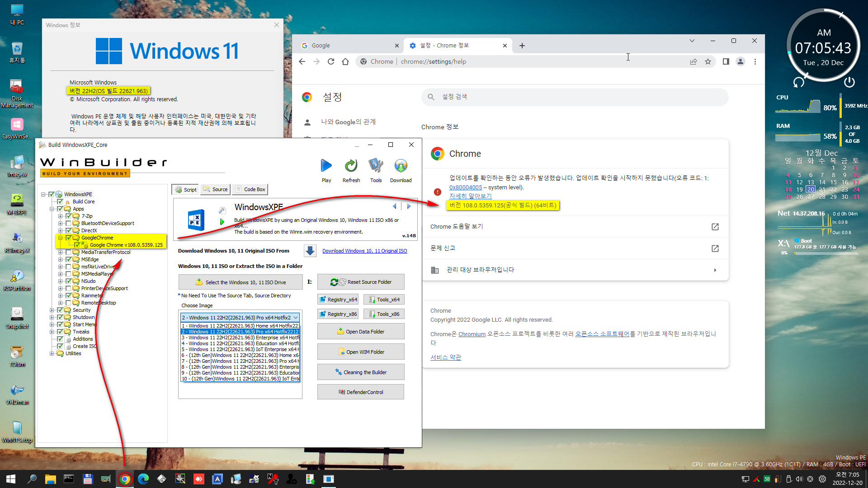Open Chrome profile avatar icon
This screenshot has width=868, height=488.
pos(741,61)
